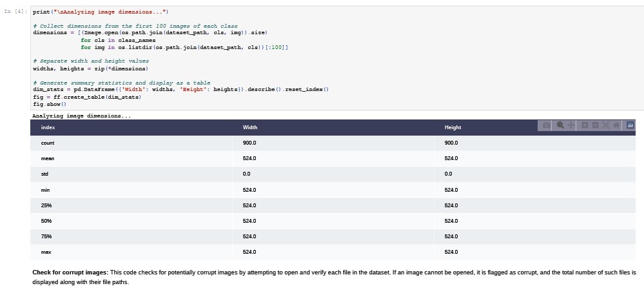Select the Zoom magnifier tool
The image size is (644, 288).
560,125
